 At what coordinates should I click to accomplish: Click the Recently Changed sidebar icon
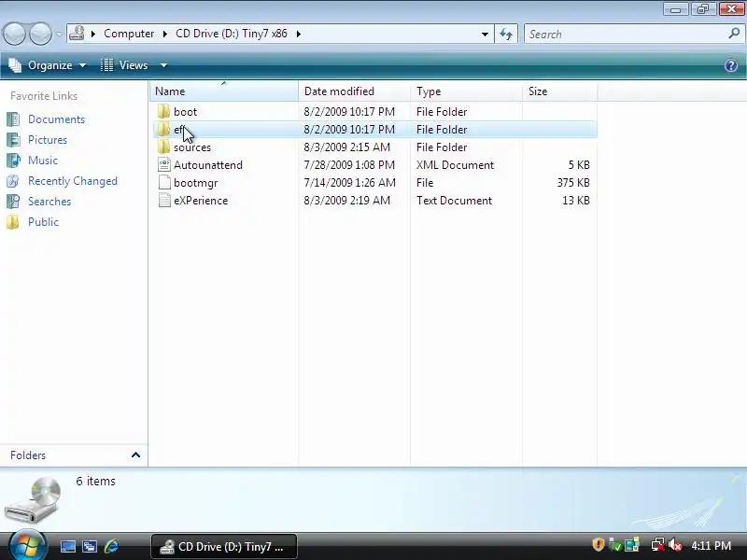click(x=13, y=181)
